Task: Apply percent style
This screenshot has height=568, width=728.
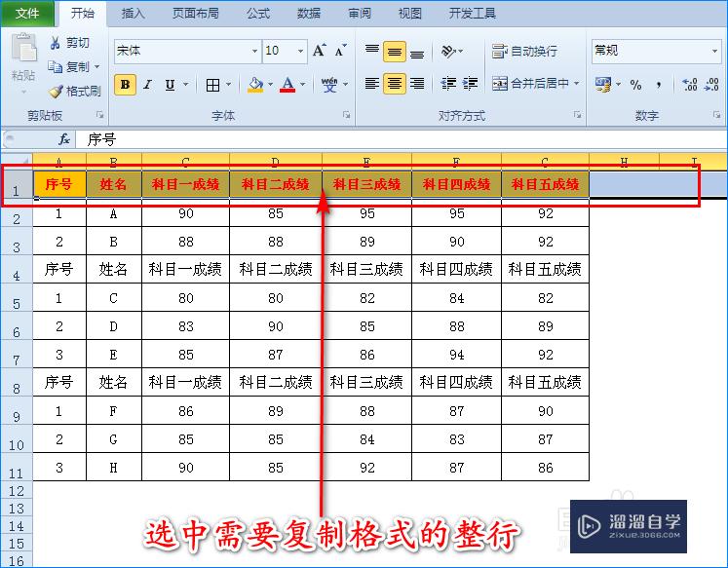Action: pyautogui.click(x=635, y=85)
